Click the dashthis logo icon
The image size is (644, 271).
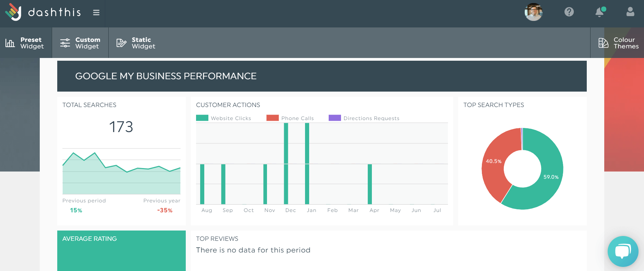pos(13,12)
